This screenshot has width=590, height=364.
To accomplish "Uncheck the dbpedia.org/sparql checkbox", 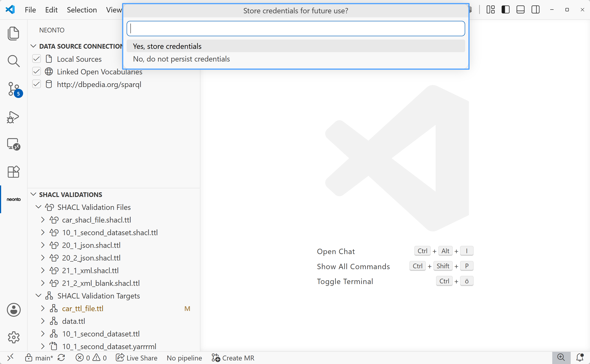I will point(37,84).
